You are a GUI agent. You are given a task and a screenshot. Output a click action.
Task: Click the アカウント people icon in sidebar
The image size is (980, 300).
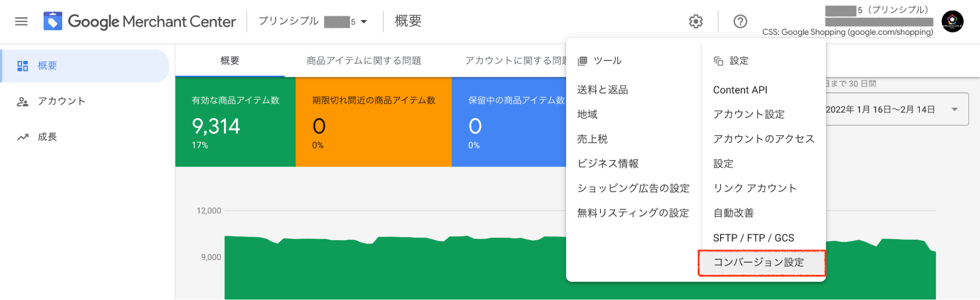point(23,102)
